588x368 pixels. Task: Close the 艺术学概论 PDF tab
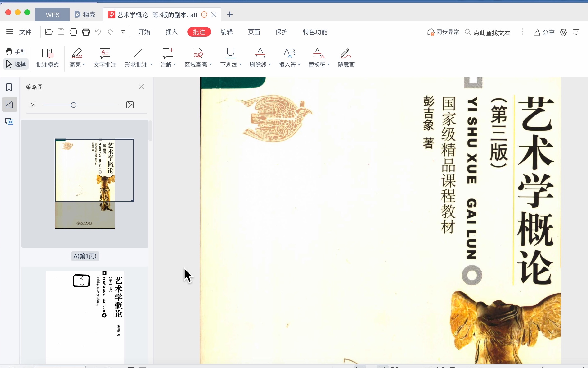pos(214,15)
